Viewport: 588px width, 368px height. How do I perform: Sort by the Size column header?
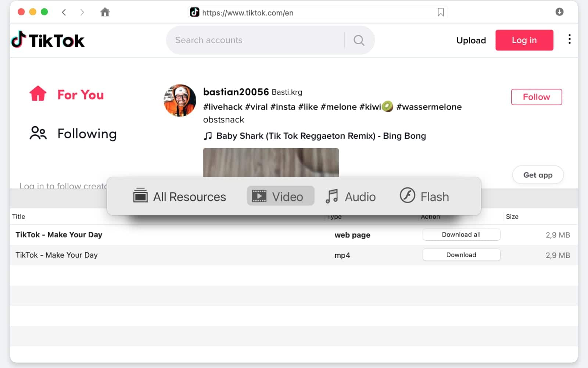[x=512, y=216]
